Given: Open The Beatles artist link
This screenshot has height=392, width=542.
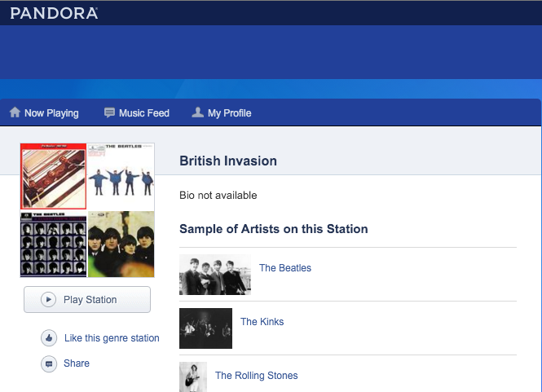Looking at the screenshot, I should pos(285,268).
